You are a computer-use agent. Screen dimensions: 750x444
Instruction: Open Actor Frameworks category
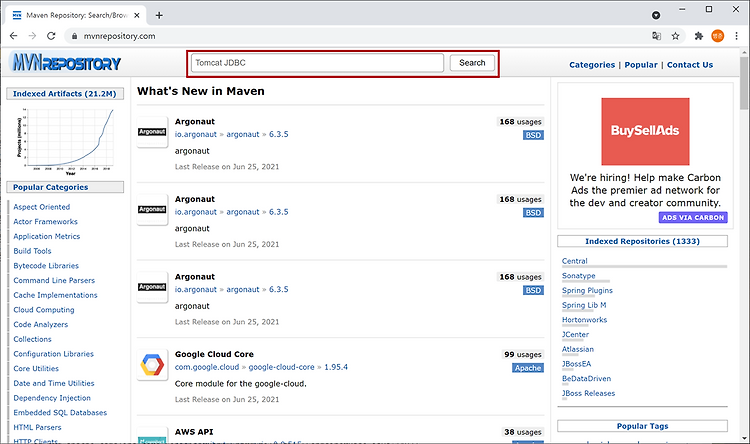point(45,222)
